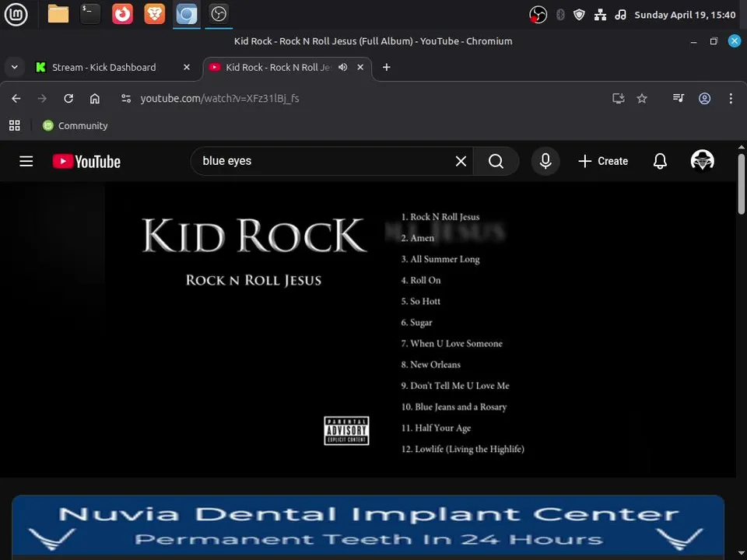This screenshot has width=747, height=560.
Task: Open the Chromium three-dot menu
Action: point(731,98)
